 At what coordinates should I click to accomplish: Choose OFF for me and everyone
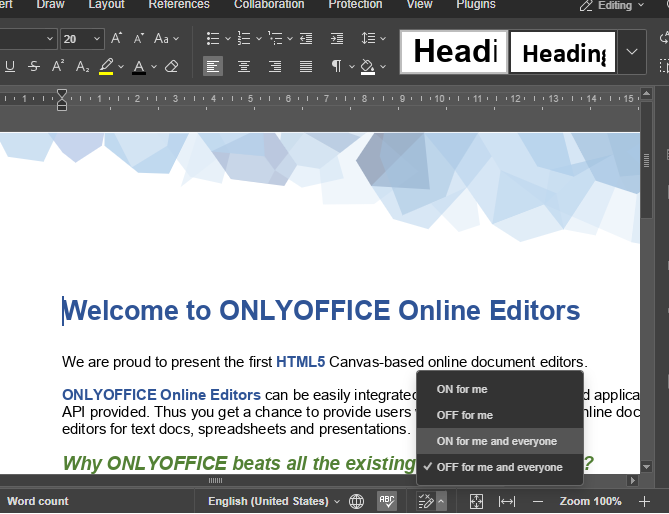point(500,467)
